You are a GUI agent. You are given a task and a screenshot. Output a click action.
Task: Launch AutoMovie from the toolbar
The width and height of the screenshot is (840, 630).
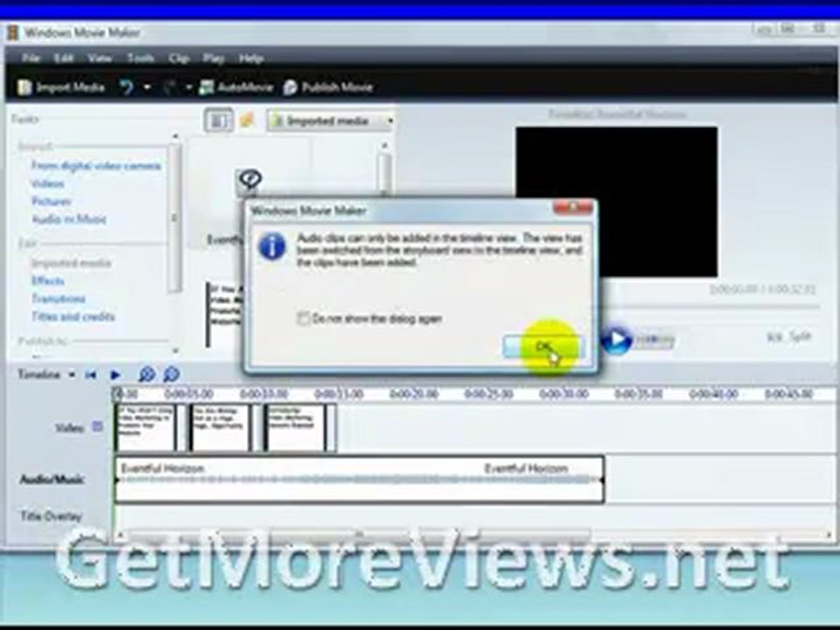pyautogui.click(x=235, y=87)
